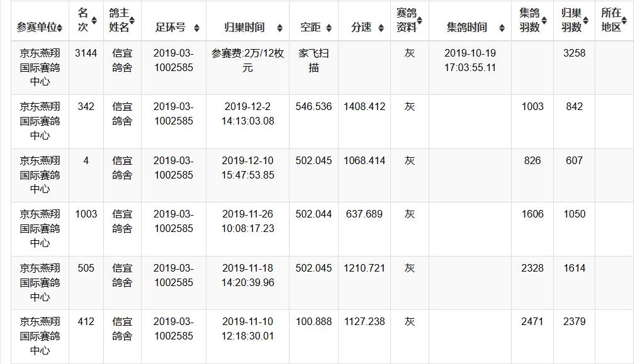Click sort arrows beside 集鸽羽数 header
Screen dimensions: 642x364
(544, 20)
